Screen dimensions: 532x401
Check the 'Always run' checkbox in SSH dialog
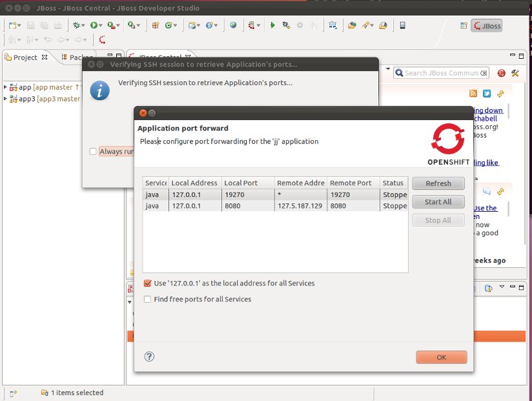(x=93, y=151)
